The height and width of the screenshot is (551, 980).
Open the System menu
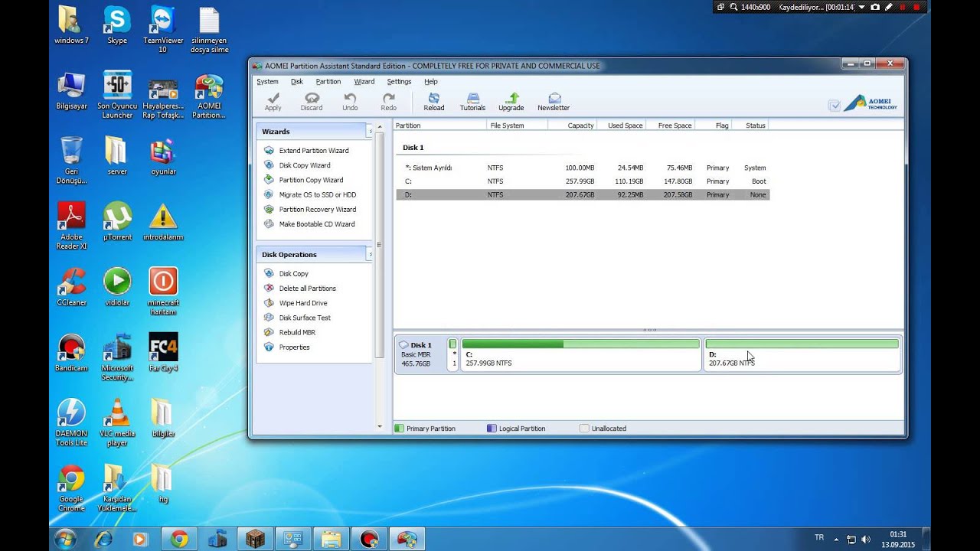(x=267, y=81)
